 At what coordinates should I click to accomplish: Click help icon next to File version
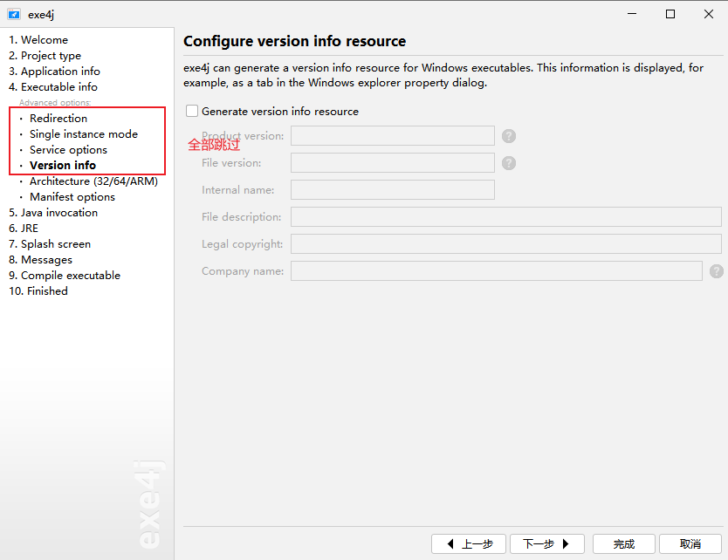point(509,163)
